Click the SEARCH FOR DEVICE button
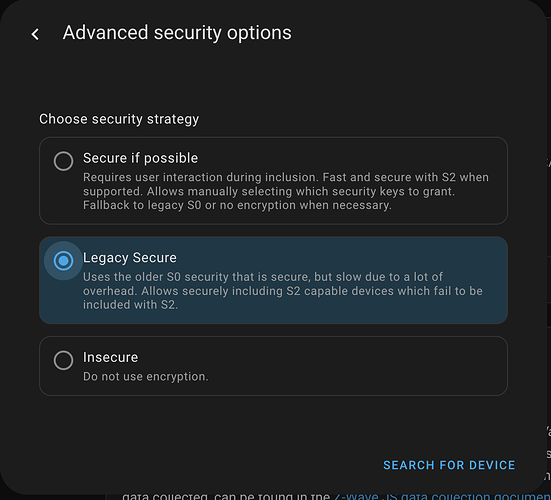The height and width of the screenshot is (500, 551). point(449,465)
